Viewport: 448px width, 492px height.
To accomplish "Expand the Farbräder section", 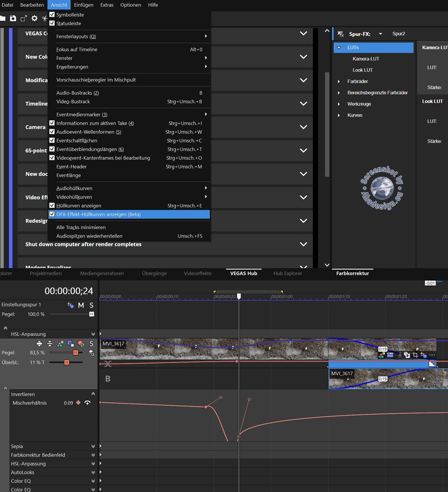I will click(339, 82).
